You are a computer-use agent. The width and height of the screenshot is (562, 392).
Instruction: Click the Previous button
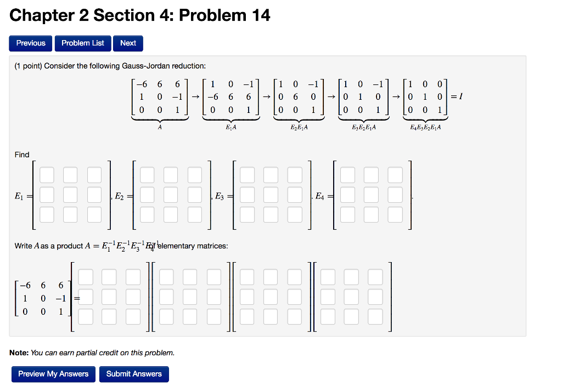(30, 43)
